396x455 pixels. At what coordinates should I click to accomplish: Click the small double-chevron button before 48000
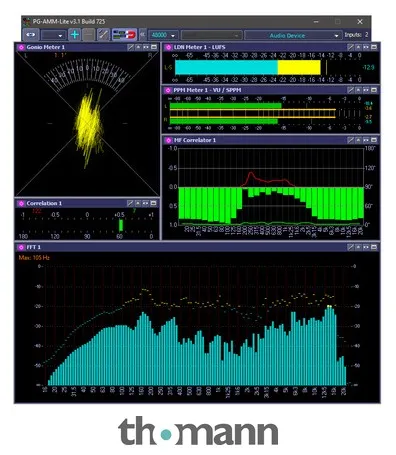pyautogui.click(x=142, y=35)
